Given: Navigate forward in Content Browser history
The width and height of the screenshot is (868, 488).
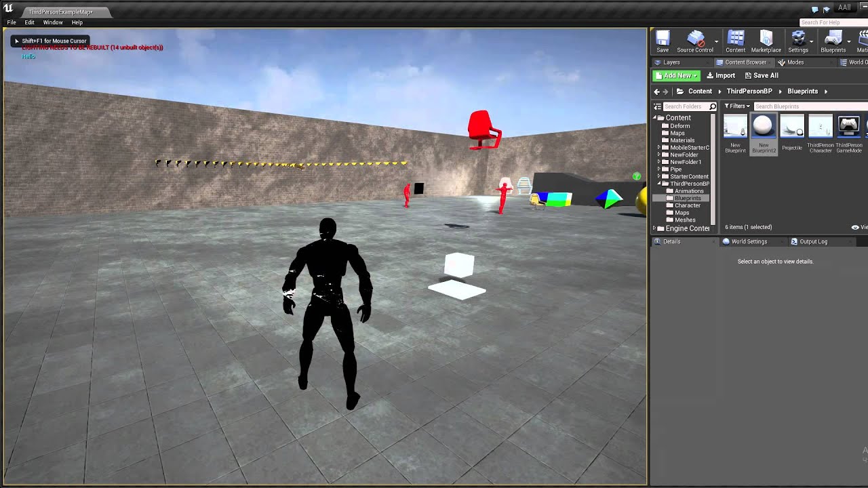Looking at the screenshot, I should point(665,91).
